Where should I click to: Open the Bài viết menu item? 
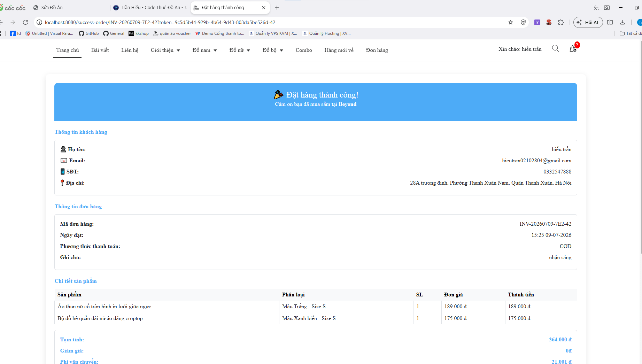(x=100, y=50)
